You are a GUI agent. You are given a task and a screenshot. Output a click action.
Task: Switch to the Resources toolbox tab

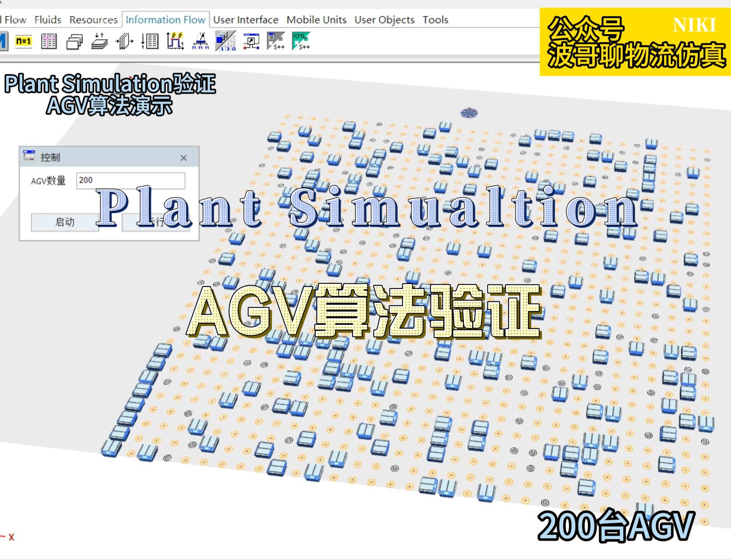tap(93, 19)
